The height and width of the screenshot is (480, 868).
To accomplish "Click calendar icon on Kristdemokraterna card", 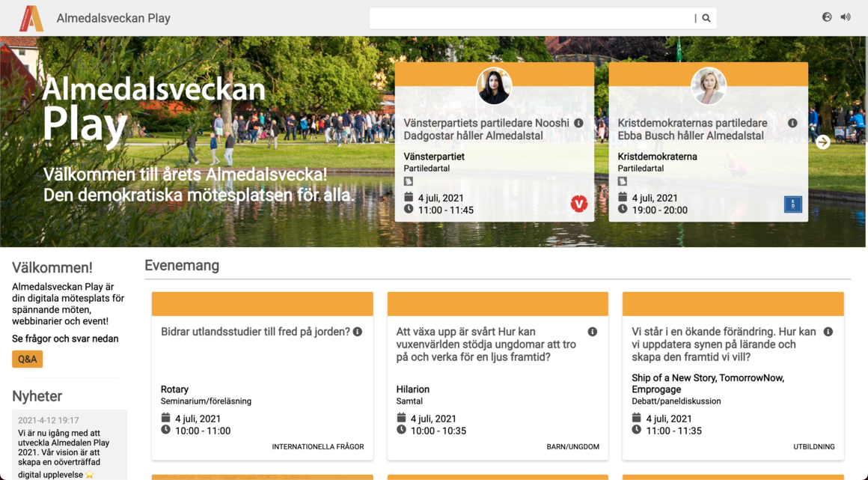I will tap(623, 198).
